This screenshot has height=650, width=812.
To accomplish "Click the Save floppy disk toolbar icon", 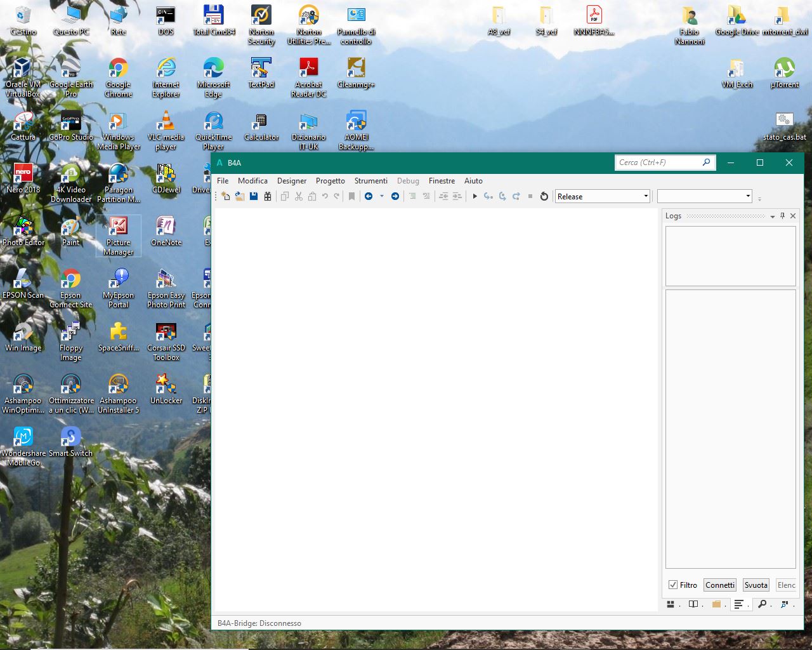I will [254, 196].
